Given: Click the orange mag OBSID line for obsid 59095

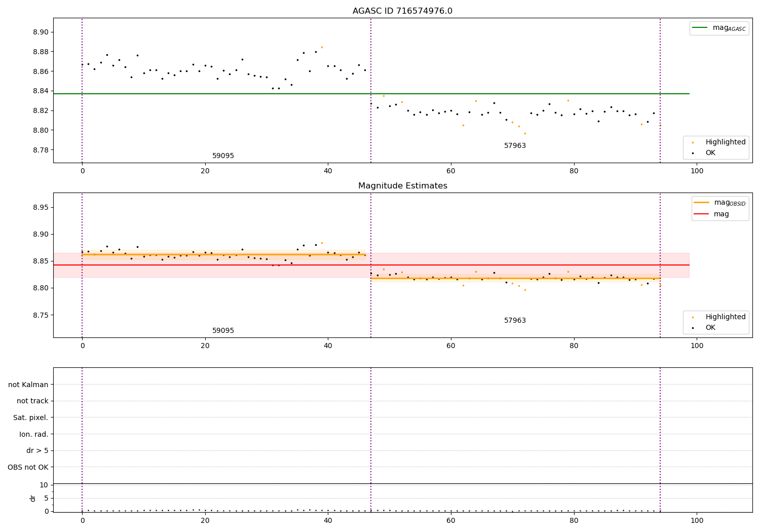Looking at the screenshot, I should [x=223, y=254].
